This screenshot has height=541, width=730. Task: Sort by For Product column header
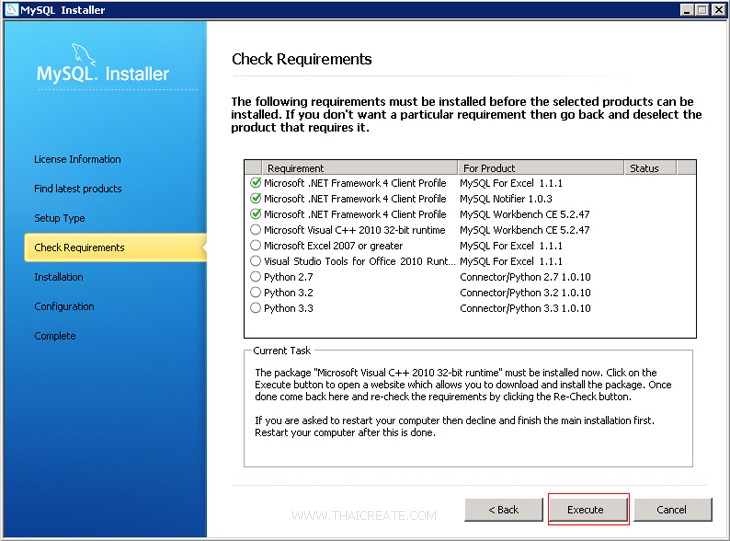[541, 168]
